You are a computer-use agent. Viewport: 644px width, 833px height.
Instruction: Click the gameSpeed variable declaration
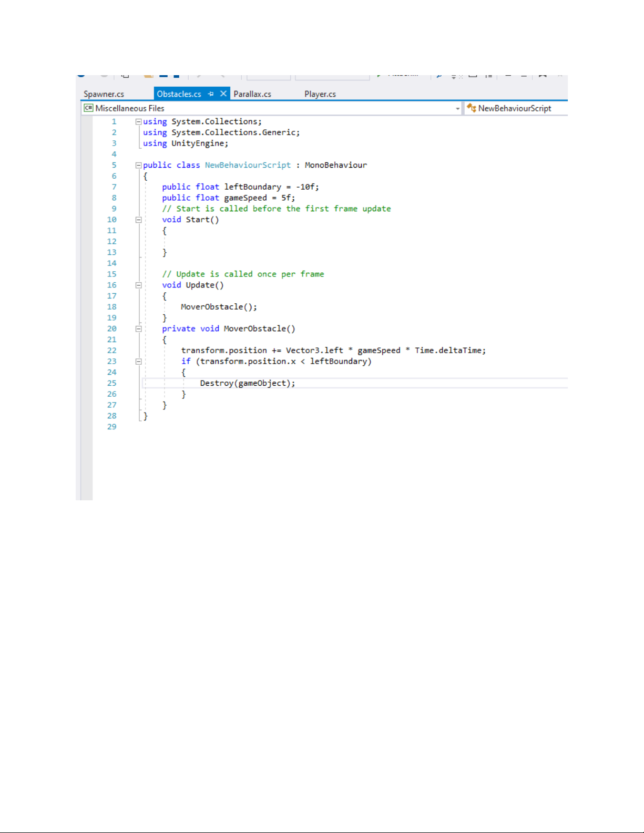pyautogui.click(x=246, y=198)
